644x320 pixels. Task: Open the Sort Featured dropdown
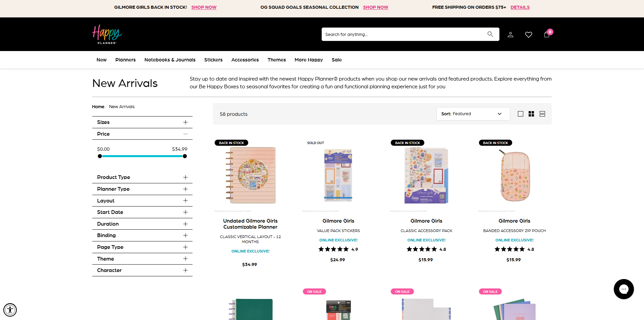tap(473, 114)
